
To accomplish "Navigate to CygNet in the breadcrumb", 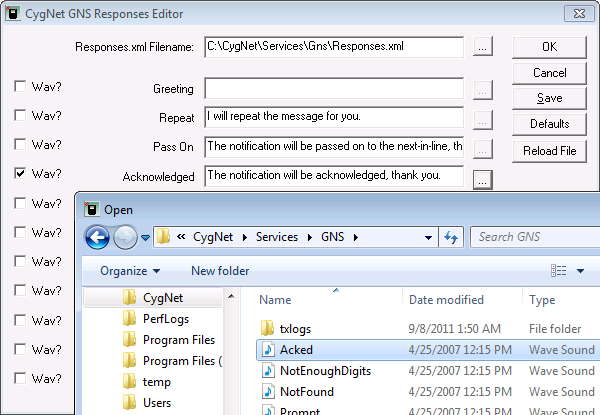I will pos(213,237).
